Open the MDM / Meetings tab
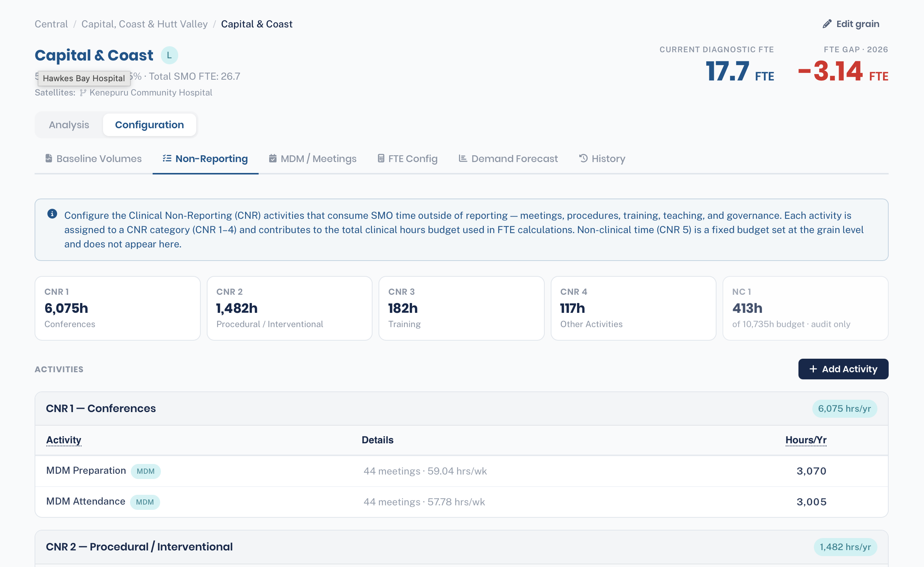The height and width of the screenshot is (567, 924). point(313,159)
